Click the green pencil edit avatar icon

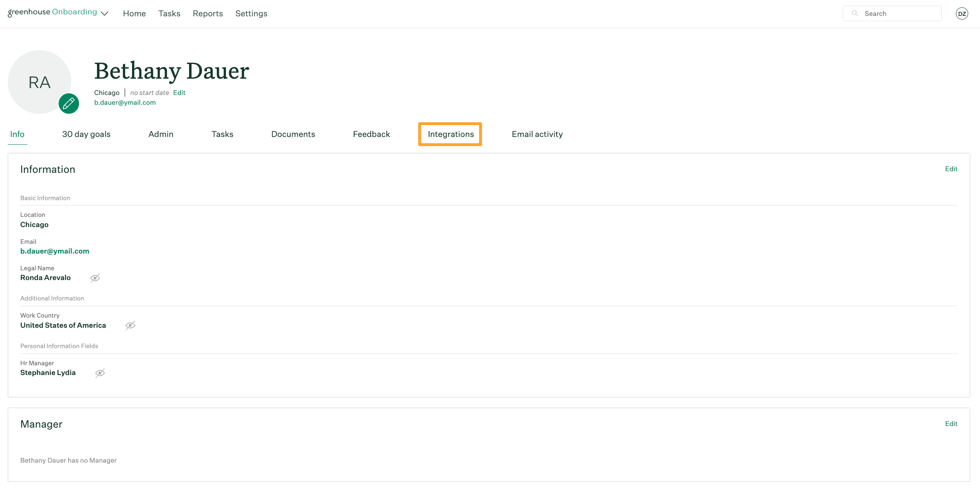click(68, 104)
